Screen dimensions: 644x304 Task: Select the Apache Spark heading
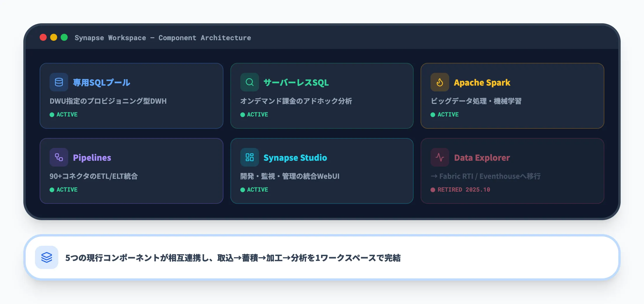(482, 83)
